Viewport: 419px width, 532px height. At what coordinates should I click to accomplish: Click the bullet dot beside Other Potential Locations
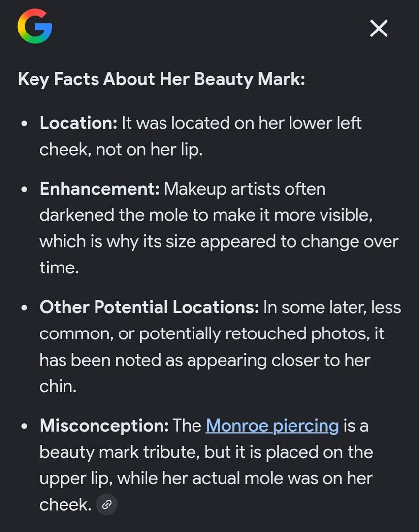pyautogui.click(x=25, y=308)
